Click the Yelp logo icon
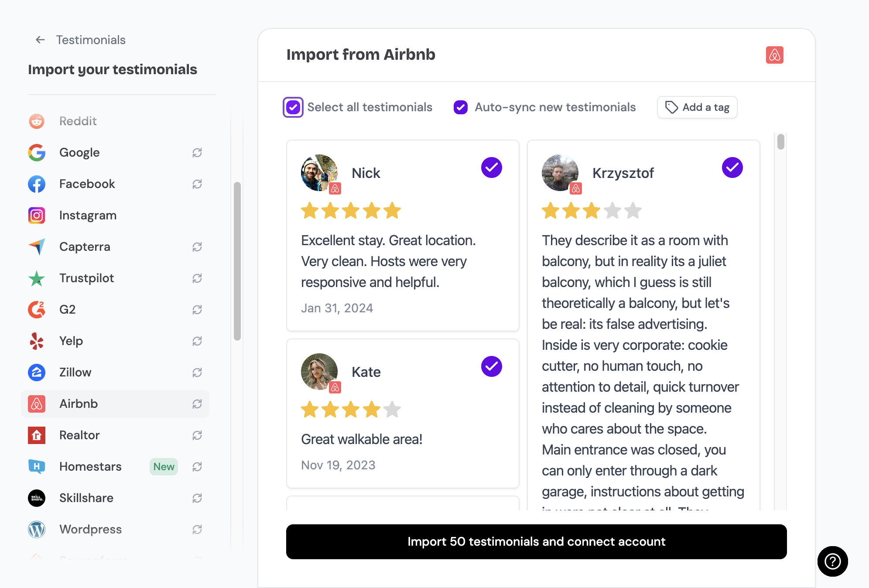The width and height of the screenshot is (869, 588). [37, 341]
